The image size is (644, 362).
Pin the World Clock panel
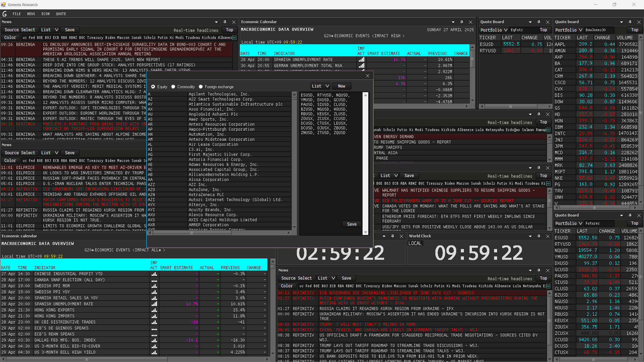pos(539,236)
